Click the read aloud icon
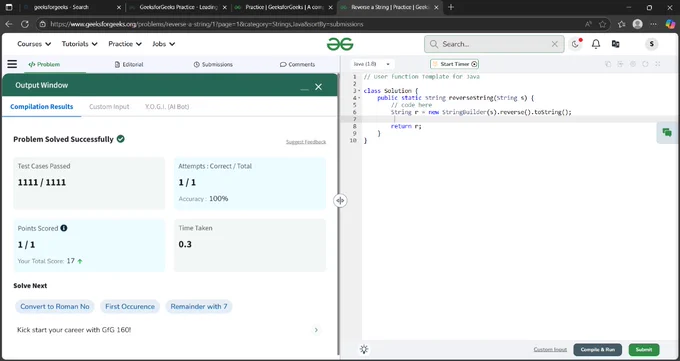 click(588, 24)
